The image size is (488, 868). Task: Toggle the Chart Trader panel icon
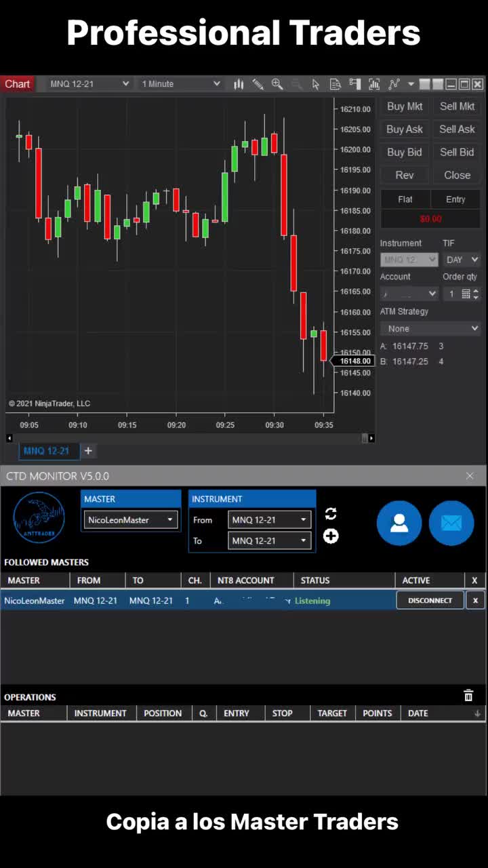354,84
